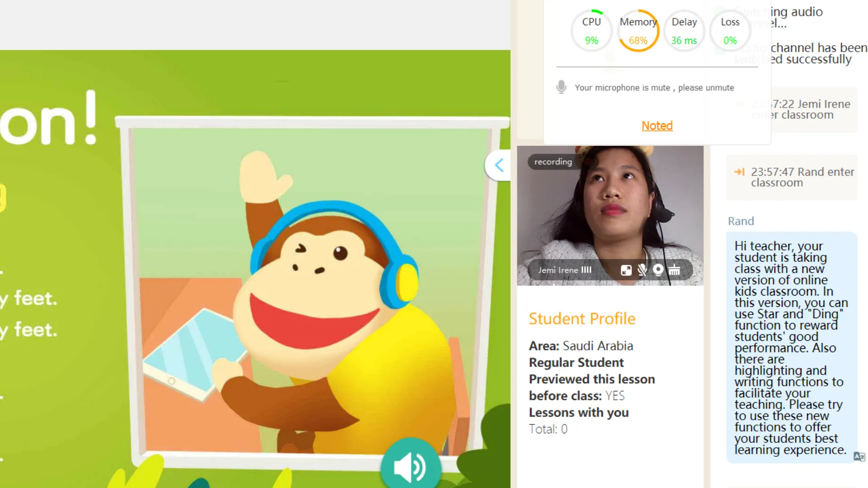Click the Rand sender name in the chat
868x488 pixels.
click(741, 221)
